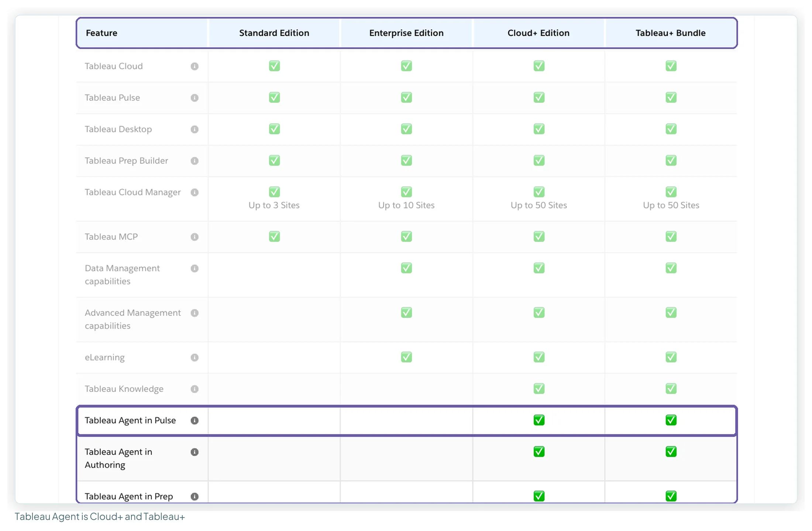
Task: Open info icon for Tableau Agent in Prep
Action: coord(195,497)
